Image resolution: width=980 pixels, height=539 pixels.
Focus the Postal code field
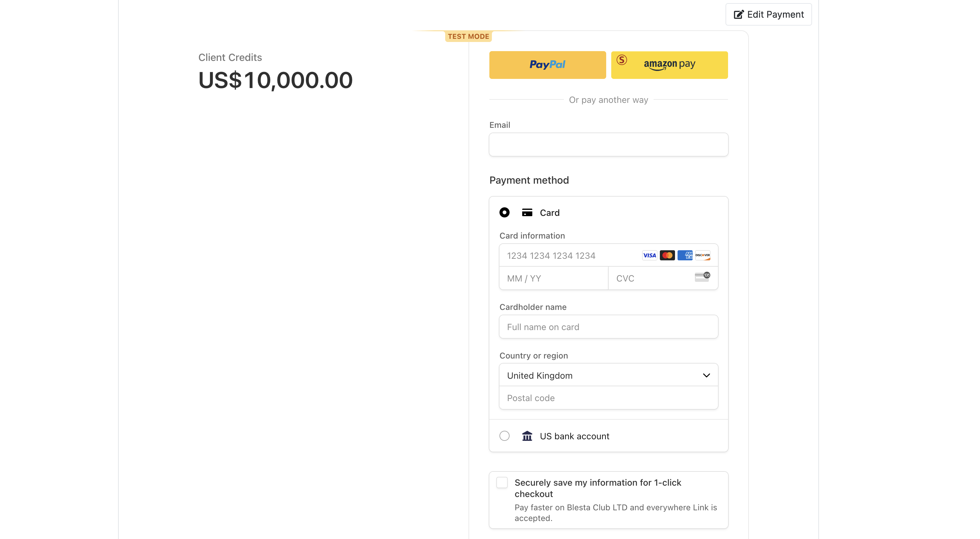[608, 398]
